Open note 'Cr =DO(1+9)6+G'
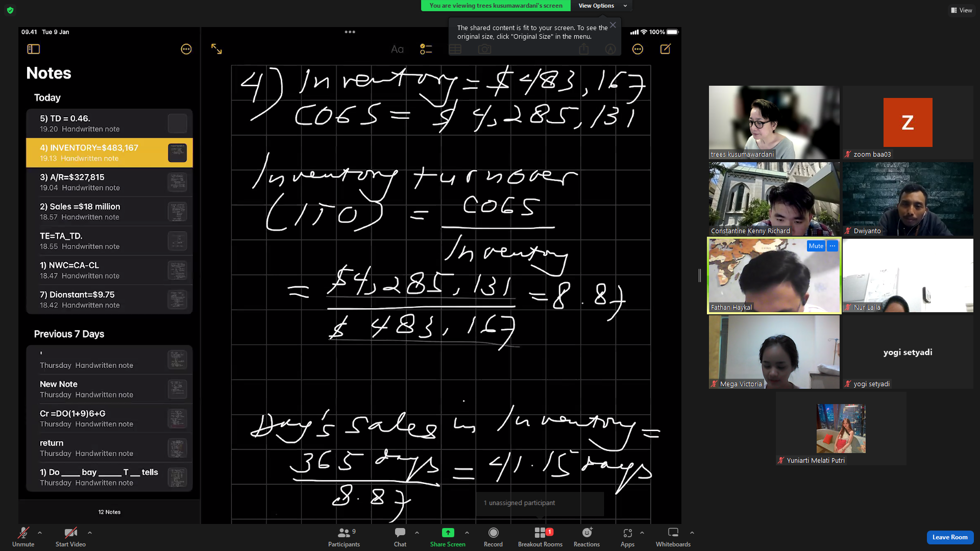The height and width of the screenshot is (551, 980). [x=109, y=418]
